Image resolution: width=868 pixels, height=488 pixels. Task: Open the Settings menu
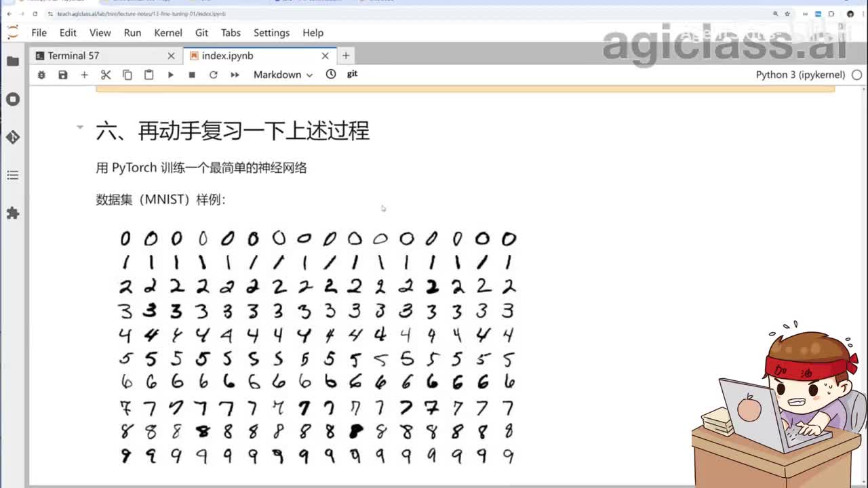[x=271, y=33]
